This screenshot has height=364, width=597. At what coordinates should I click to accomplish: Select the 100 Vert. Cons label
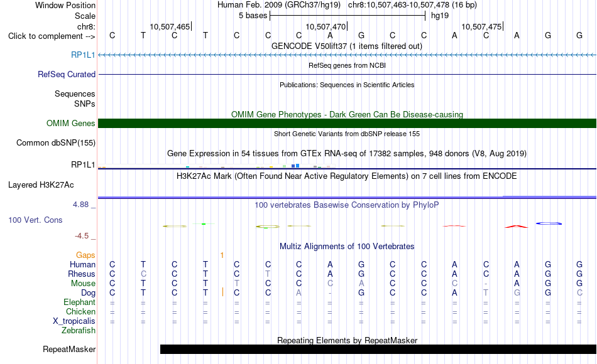coord(35,220)
